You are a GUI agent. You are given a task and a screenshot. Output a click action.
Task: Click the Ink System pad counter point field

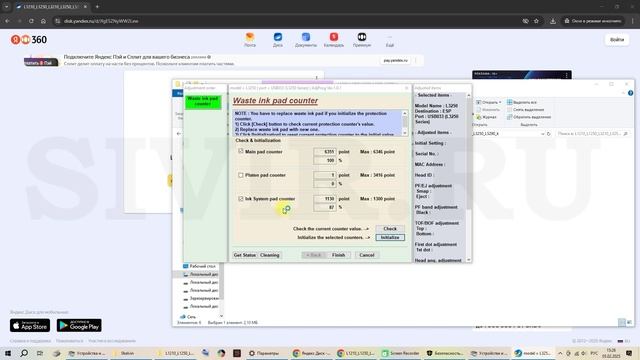coord(325,199)
